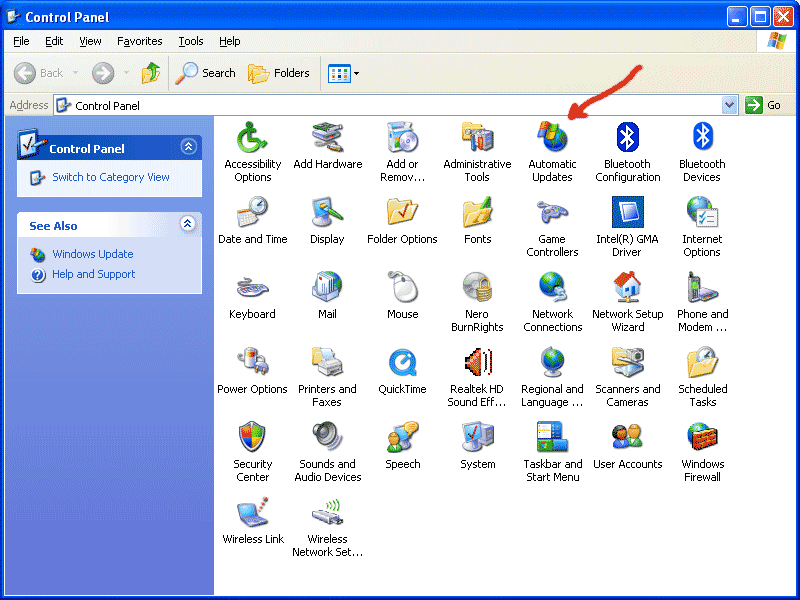The width and height of the screenshot is (800, 600).
Task: Open Help and Support link
Action: [93, 274]
